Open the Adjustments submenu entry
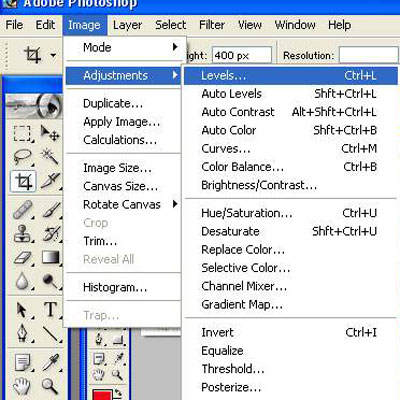This screenshot has width=400, height=400. tap(123, 76)
